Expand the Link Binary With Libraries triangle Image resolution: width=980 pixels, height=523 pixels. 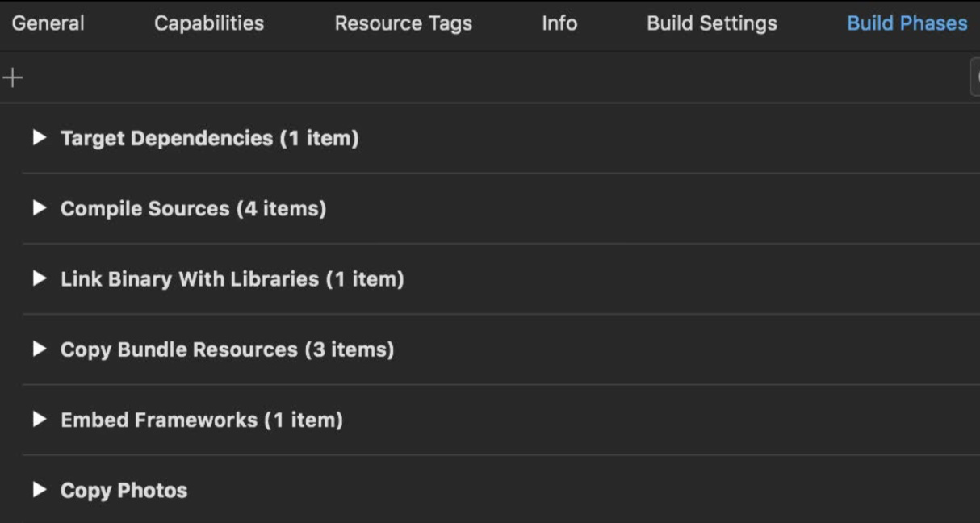[39, 278]
